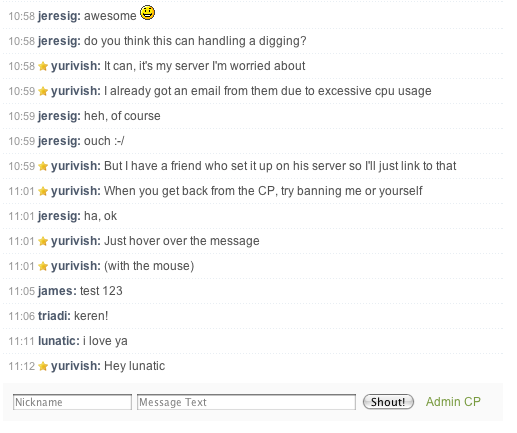517x433 pixels.
Task: Focus the Nickname input field
Action: coord(72,402)
